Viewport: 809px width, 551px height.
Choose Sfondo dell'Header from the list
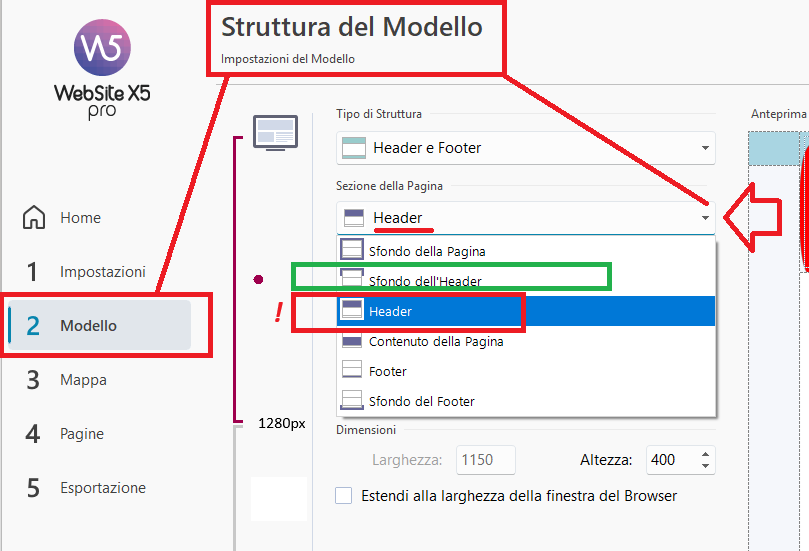click(x=425, y=281)
